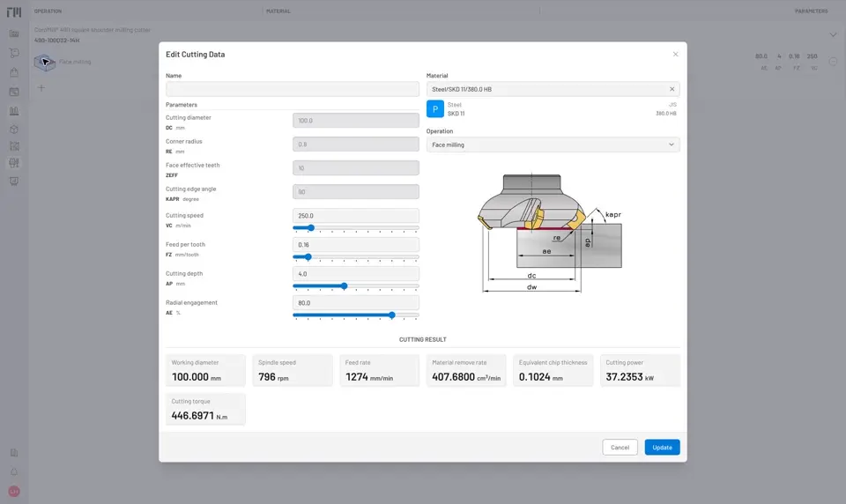Click the Cutting depth value field
Viewport: 846px width, 504px height.
pyautogui.click(x=355, y=273)
